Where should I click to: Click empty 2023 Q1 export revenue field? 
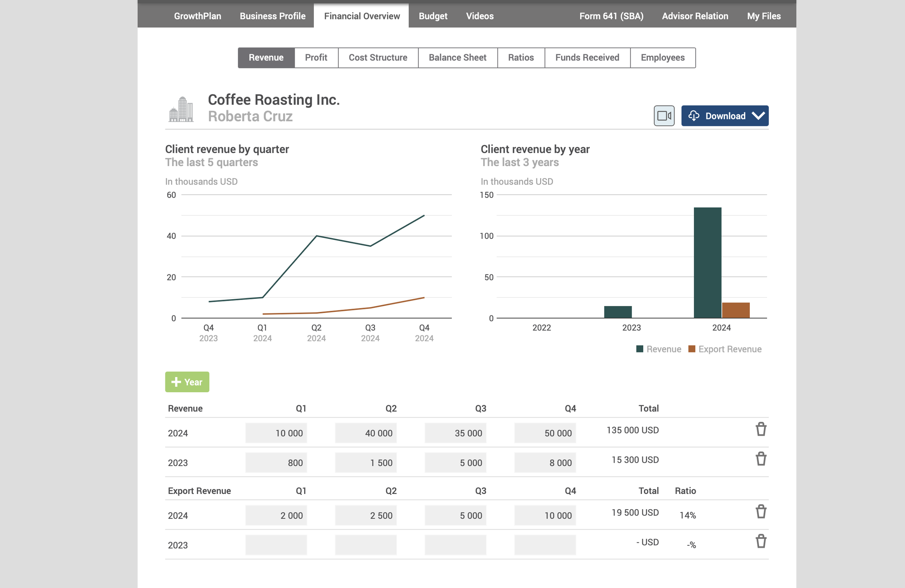(x=276, y=545)
